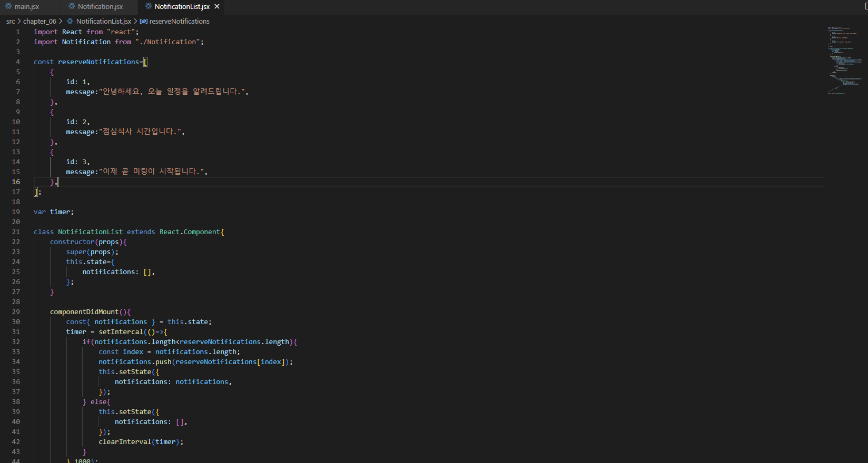Viewport: 868px width, 463px height.
Task: Click line number 21 in the gutter
Action: [x=16, y=232]
